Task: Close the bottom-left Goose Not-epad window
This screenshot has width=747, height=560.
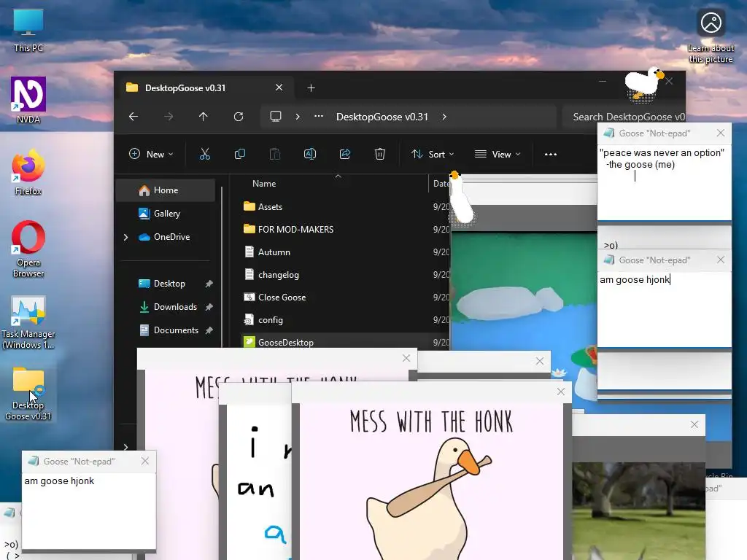Action: coord(145,461)
